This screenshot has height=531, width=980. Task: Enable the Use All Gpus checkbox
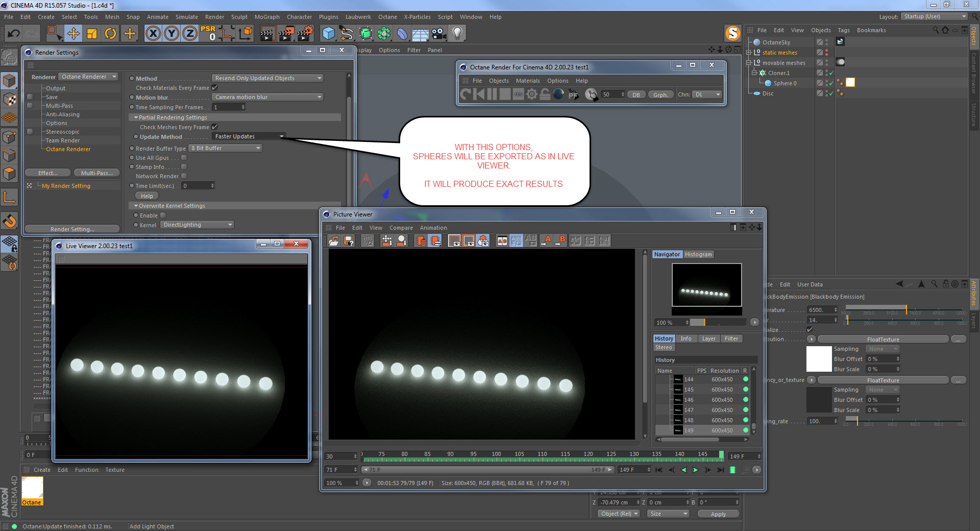(184, 158)
